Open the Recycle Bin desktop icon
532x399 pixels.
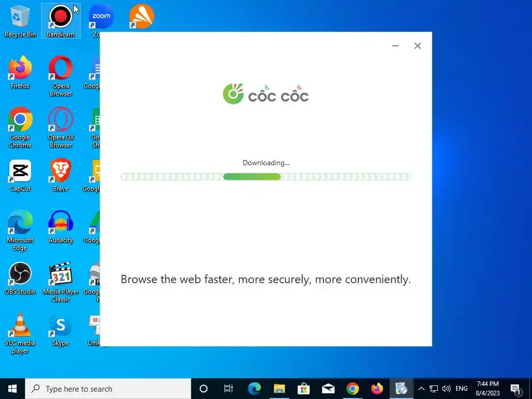pos(20,21)
